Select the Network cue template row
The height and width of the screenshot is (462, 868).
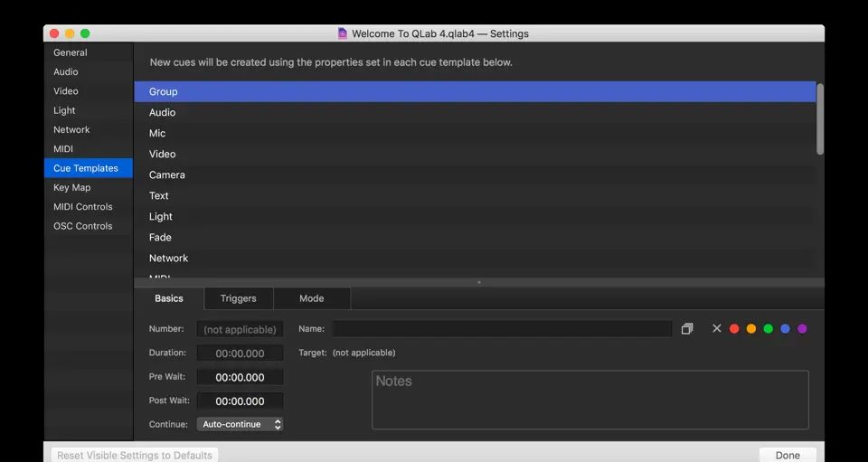click(x=475, y=259)
